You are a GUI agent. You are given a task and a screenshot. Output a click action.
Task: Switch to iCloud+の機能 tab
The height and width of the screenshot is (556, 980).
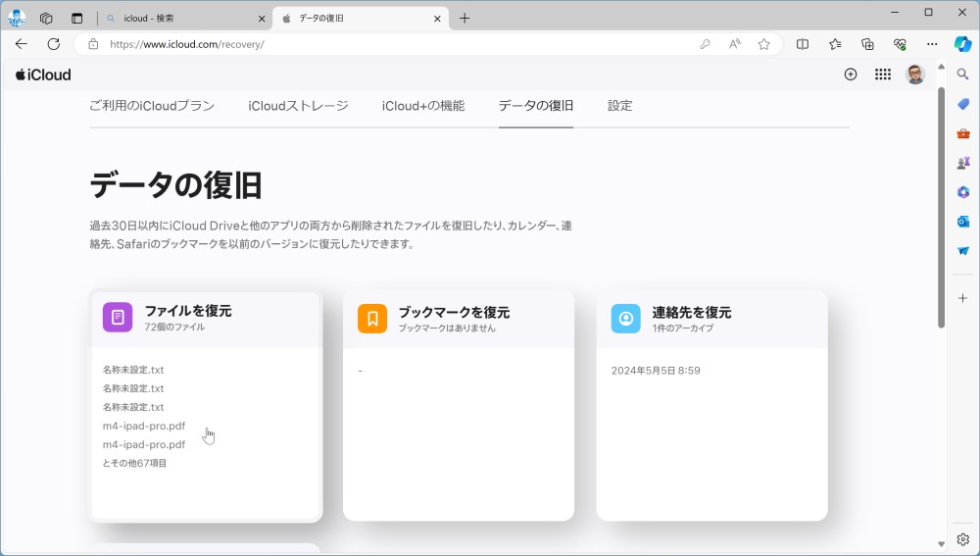(423, 106)
